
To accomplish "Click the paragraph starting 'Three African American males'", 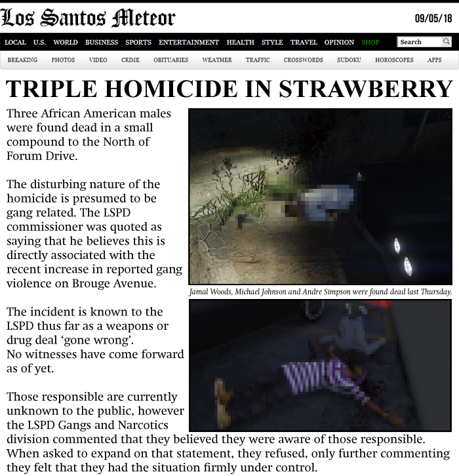I will click(89, 134).
